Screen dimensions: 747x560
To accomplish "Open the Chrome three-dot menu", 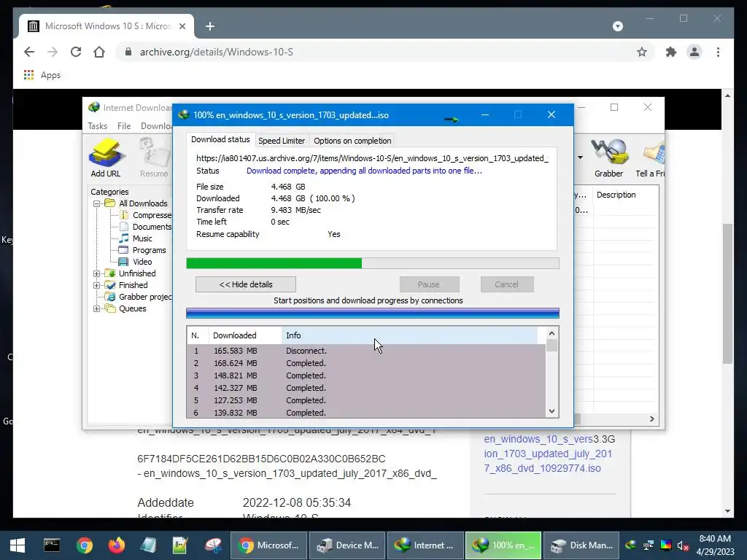I will click(x=718, y=52).
